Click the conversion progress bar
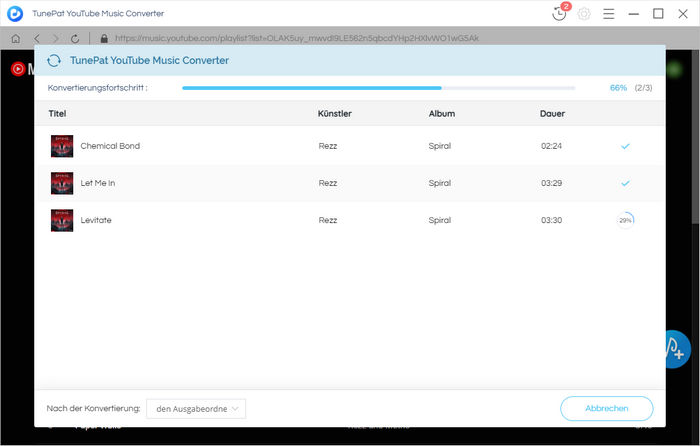This screenshot has width=700, height=446. coord(379,88)
